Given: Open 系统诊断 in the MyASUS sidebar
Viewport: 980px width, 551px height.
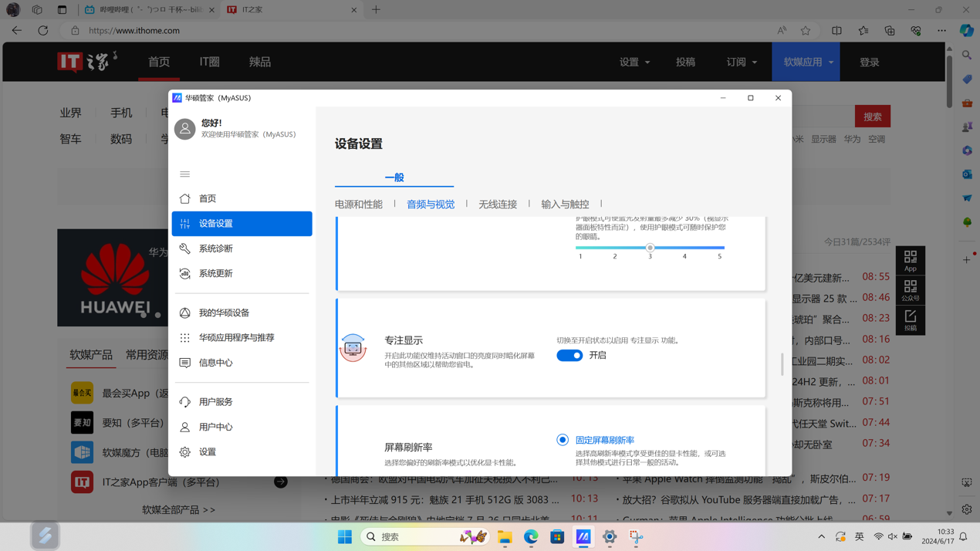Looking at the screenshot, I should click(x=215, y=248).
